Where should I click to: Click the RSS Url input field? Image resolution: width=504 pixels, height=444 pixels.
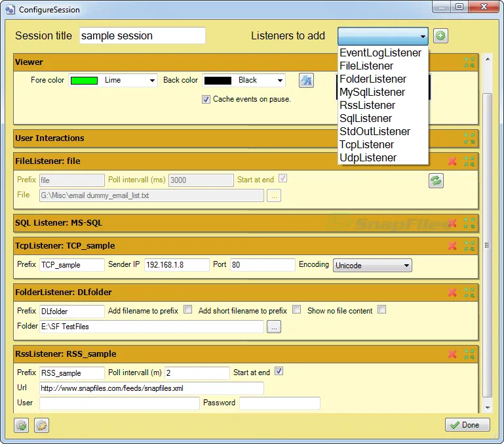pyautogui.click(x=151, y=388)
